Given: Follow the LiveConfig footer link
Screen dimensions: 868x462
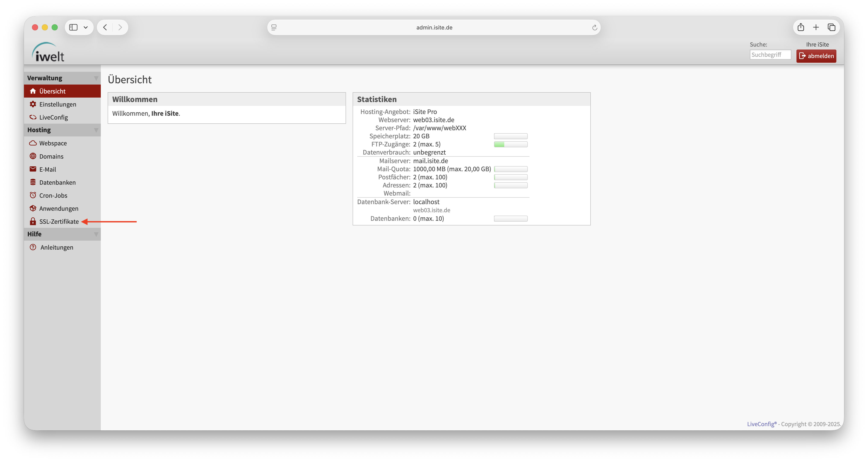Looking at the screenshot, I should [x=761, y=424].
